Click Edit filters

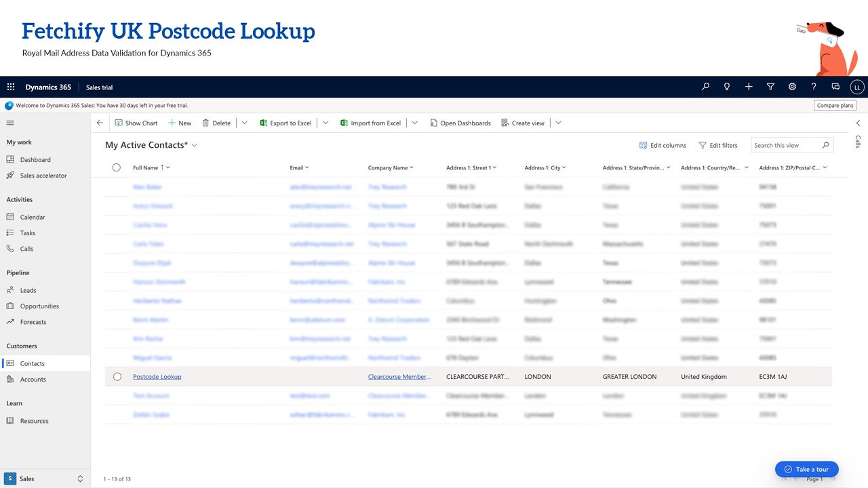click(x=718, y=145)
